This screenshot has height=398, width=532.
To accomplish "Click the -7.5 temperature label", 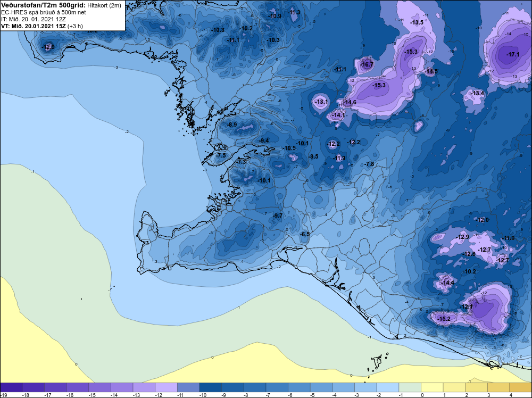I will coord(221,155).
